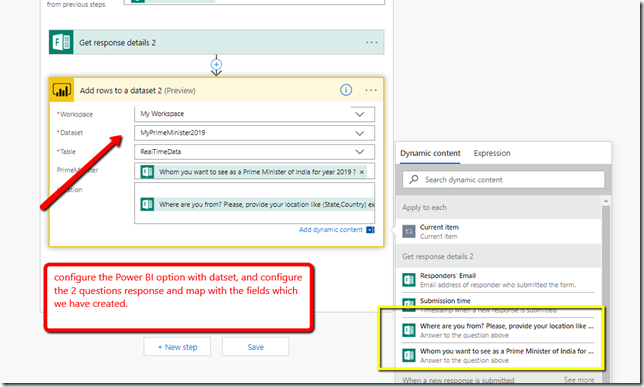644x387 pixels.
Task: Click the Get response details 2 action header
Action: [216, 42]
